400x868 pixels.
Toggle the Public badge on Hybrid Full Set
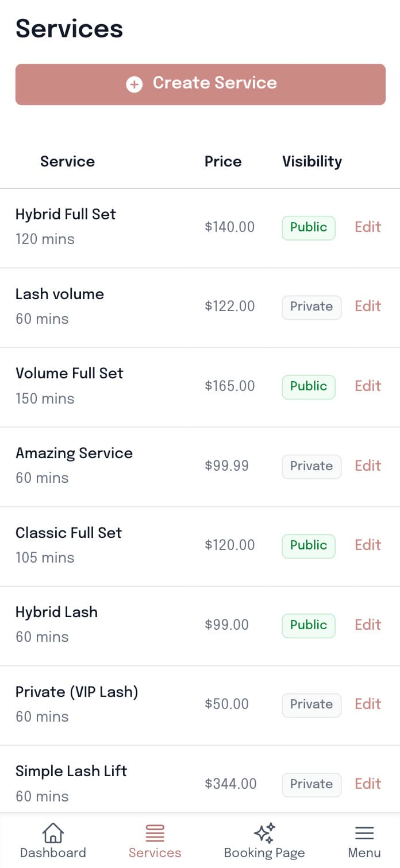point(308,227)
